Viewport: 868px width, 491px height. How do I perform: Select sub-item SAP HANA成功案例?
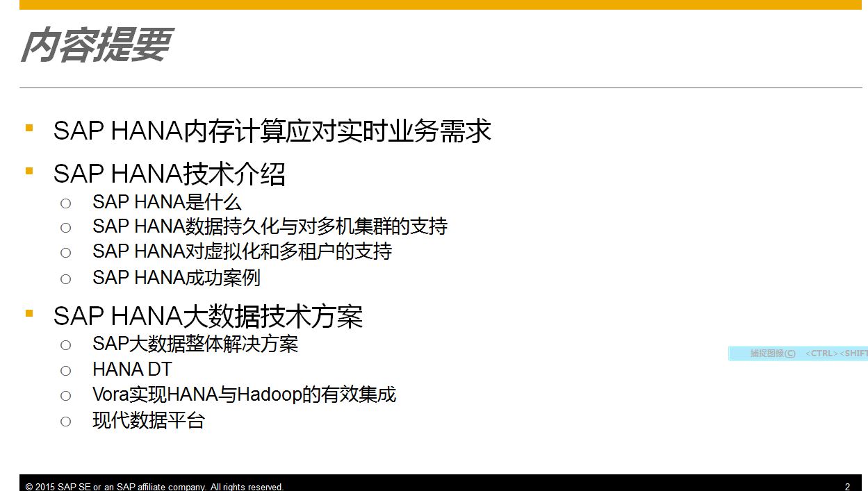tap(177, 278)
